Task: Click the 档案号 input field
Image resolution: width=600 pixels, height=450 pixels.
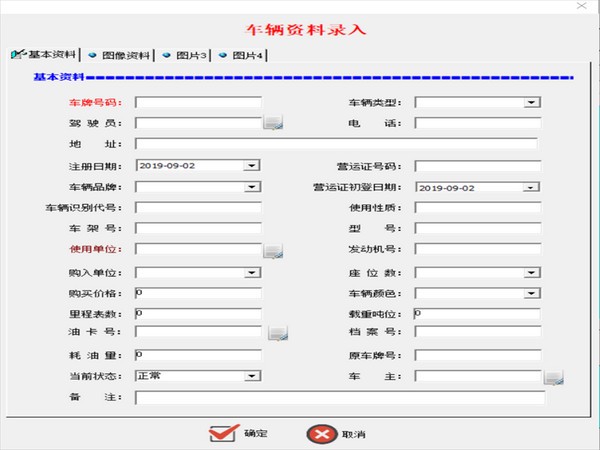Action: coord(478,332)
